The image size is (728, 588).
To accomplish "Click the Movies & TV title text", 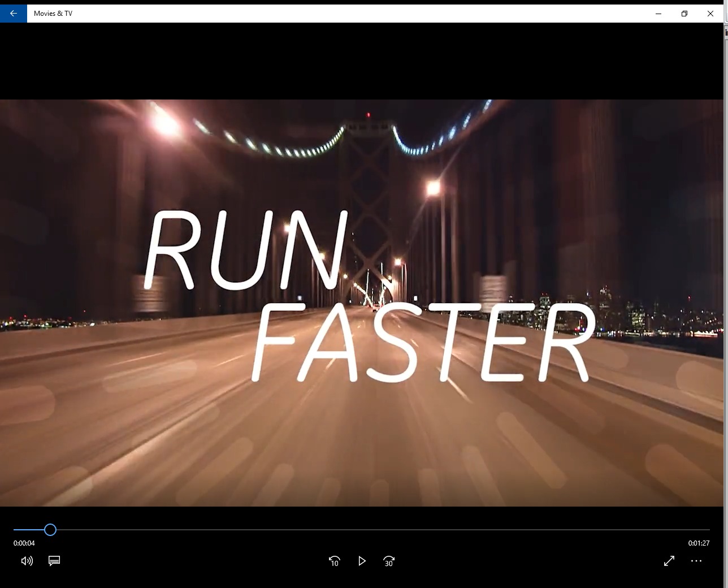I will pos(53,14).
